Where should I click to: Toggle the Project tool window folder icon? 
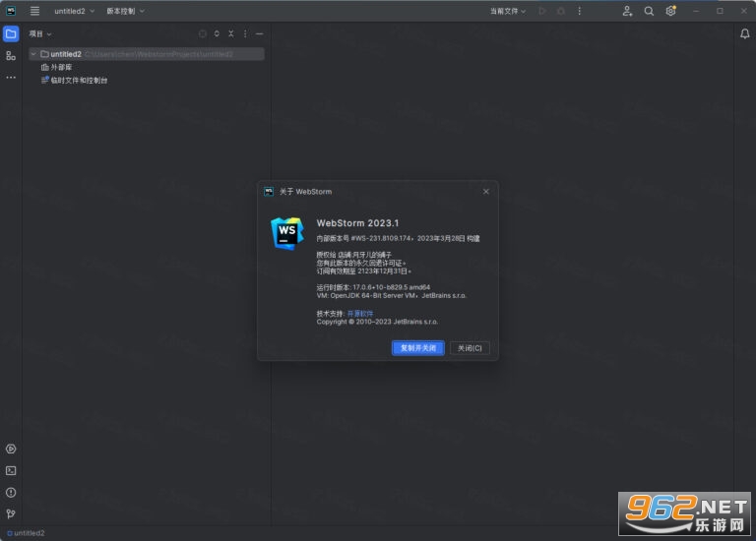coord(11,33)
